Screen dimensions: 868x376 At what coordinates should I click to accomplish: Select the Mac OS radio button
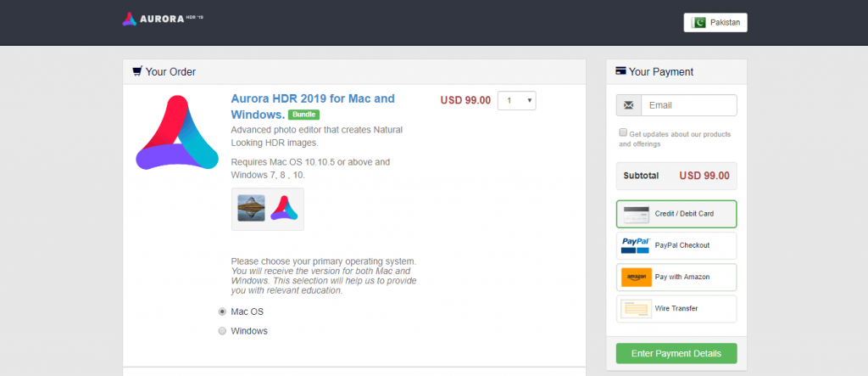point(223,311)
